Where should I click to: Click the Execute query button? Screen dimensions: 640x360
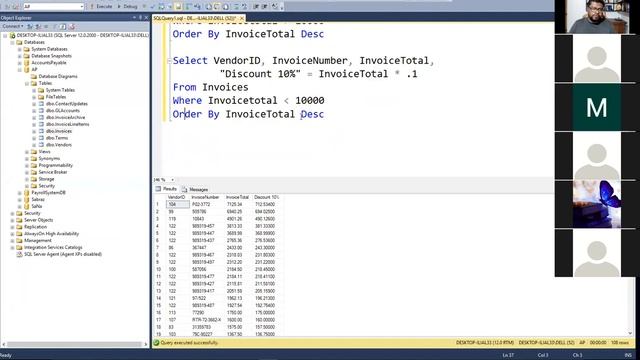(101, 7)
